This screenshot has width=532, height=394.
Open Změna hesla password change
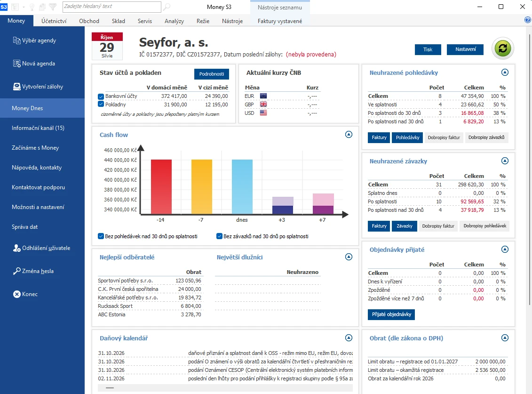(x=33, y=271)
